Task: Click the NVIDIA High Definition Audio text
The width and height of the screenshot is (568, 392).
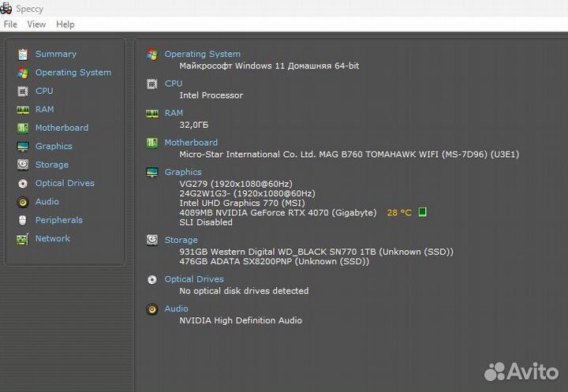Action: point(241,321)
